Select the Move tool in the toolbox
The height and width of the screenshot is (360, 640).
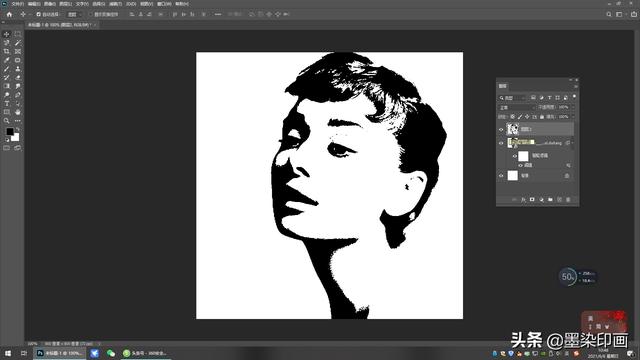7,34
